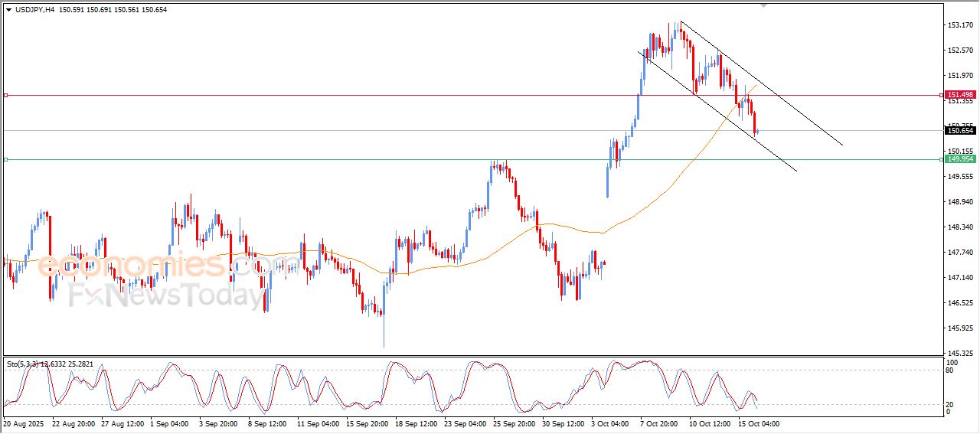Select green line's left square handle

click(5, 160)
